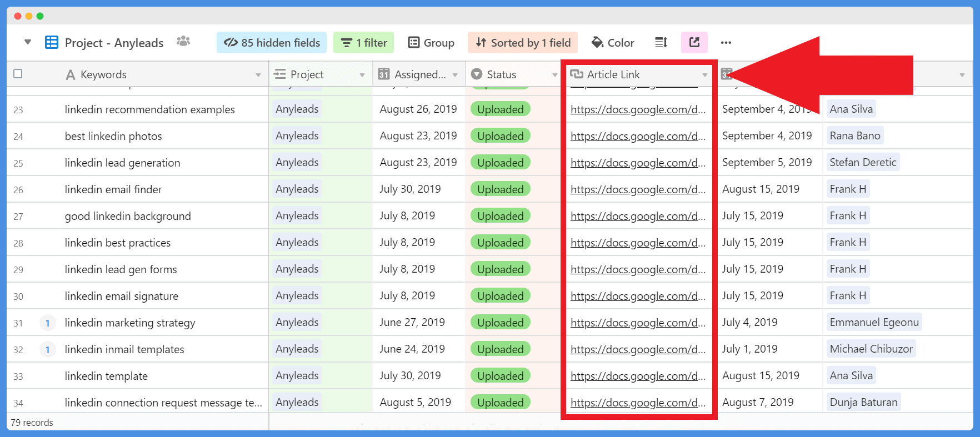
Task: Select the 'July 4, 2019' date cell
Action: pyautogui.click(x=750, y=323)
